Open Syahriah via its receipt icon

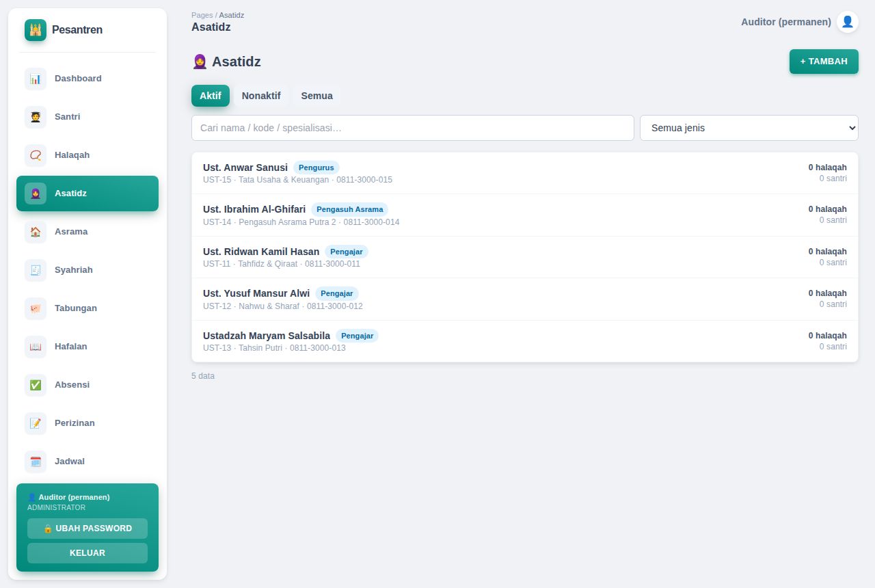point(36,270)
